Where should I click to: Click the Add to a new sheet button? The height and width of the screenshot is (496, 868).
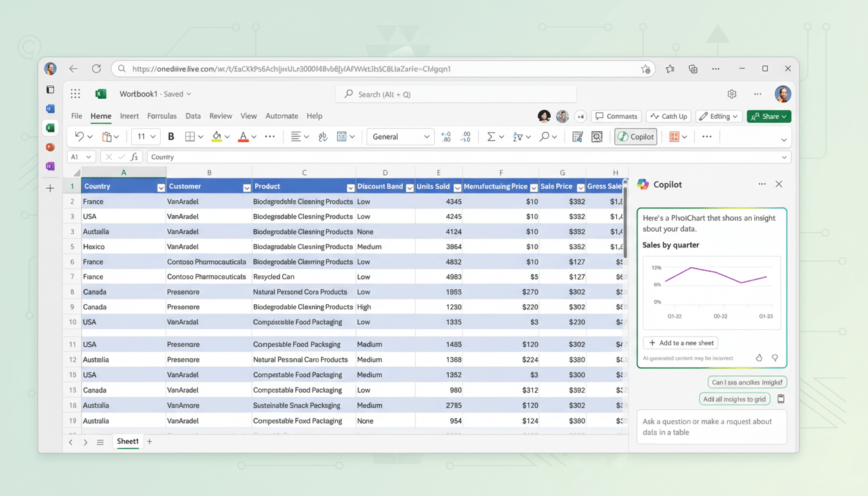click(x=680, y=342)
